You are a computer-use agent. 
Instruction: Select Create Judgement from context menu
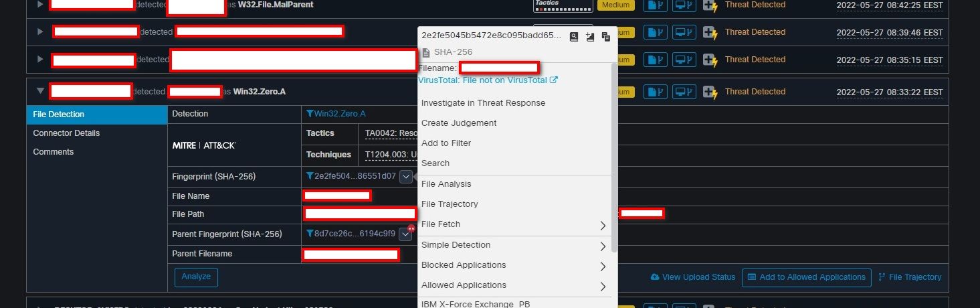pyautogui.click(x=459, y=123)
